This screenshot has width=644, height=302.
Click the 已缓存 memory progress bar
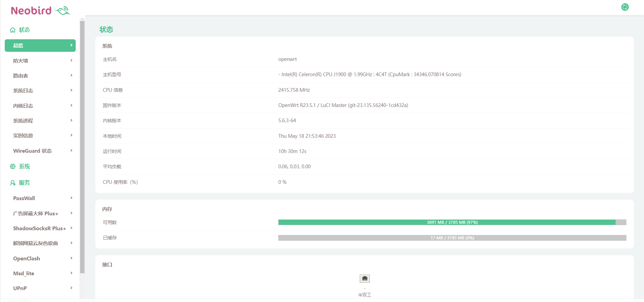452,238
